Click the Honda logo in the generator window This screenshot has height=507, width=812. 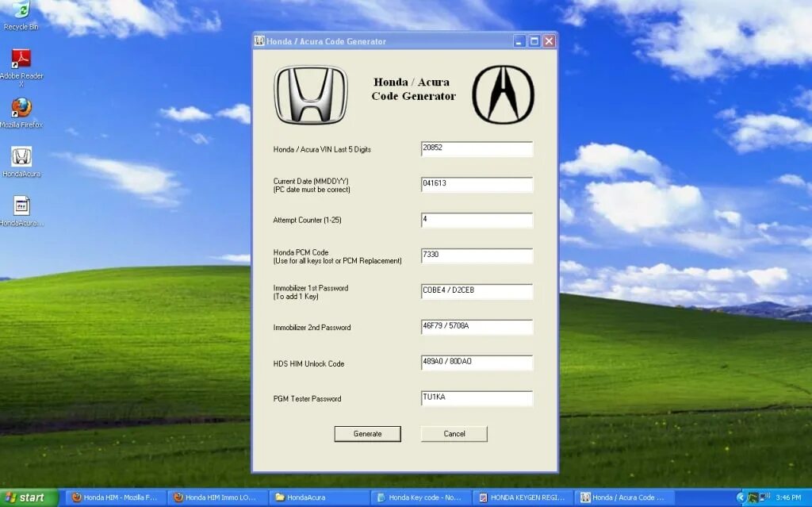point(311,94)
